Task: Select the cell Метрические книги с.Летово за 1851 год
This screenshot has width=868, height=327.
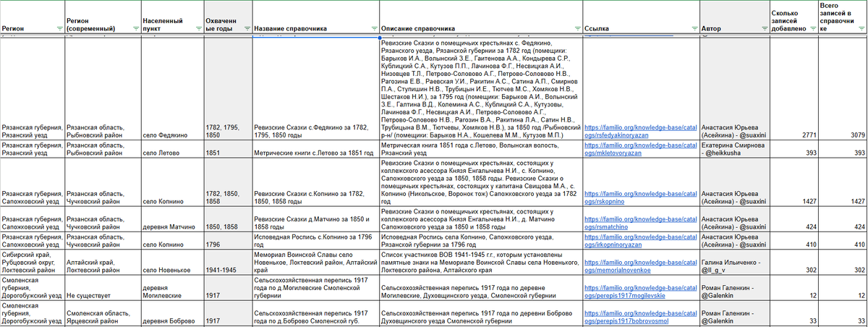Action: [315, 149]
